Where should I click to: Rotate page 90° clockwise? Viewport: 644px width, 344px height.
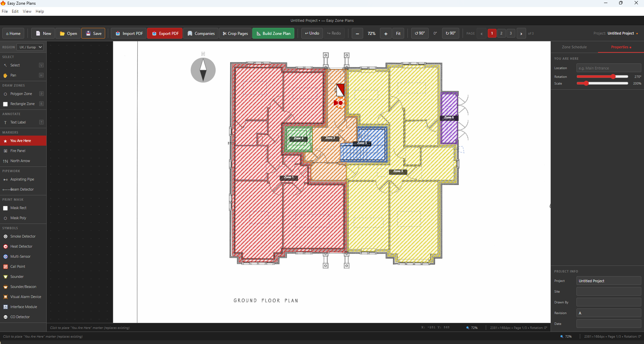(450, 33)
